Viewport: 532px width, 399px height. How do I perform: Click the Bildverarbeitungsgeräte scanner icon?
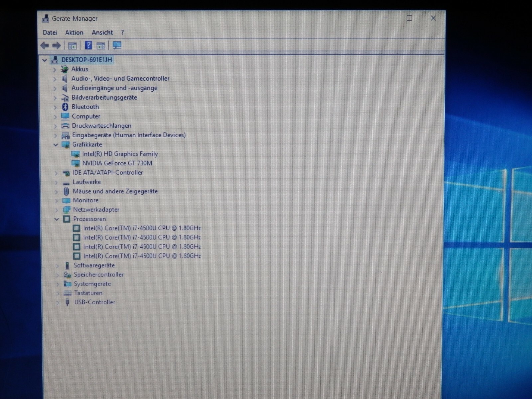click(65, 98)
